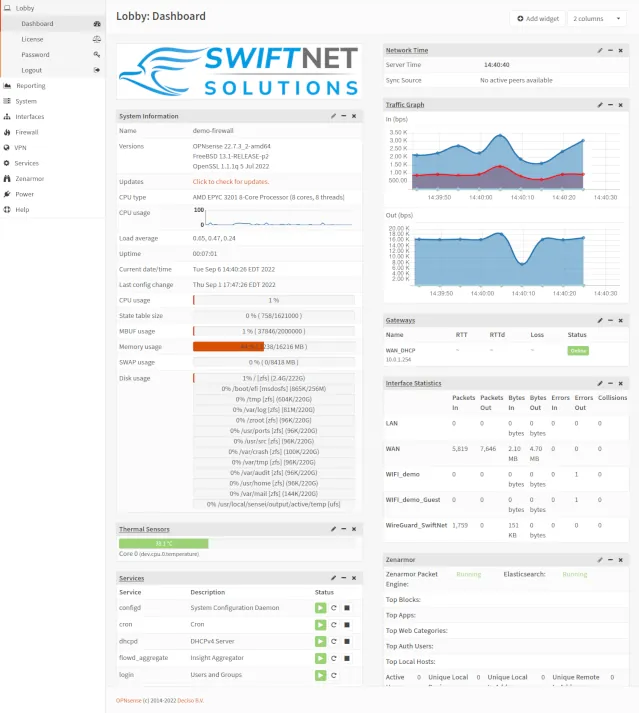Close the Thermal Sensors widget
This screenshot has height=713, width=639.
354,529
